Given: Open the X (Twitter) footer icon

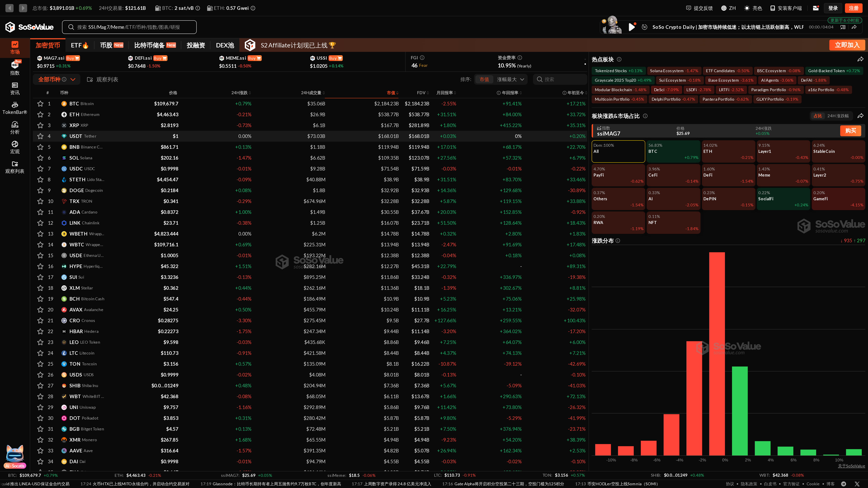Looking at the screenshot, I should 857,484.
